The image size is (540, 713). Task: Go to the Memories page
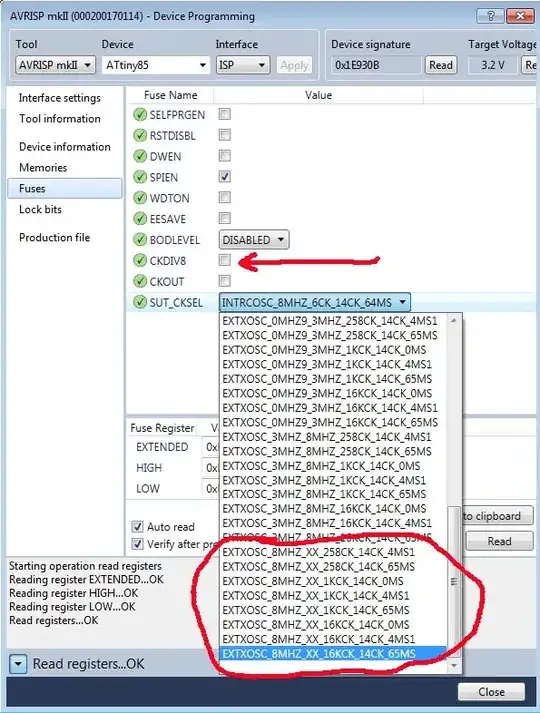click(43, 168)
